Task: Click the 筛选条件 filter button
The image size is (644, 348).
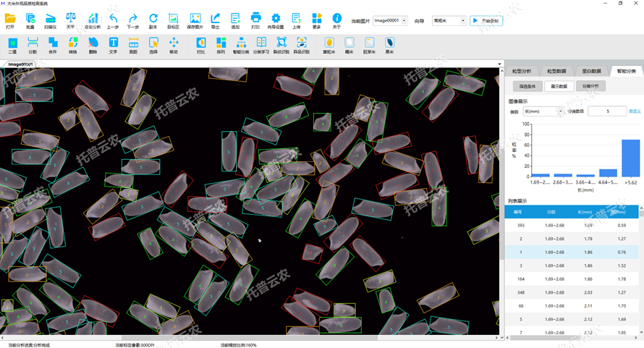Action: point(528,86)
